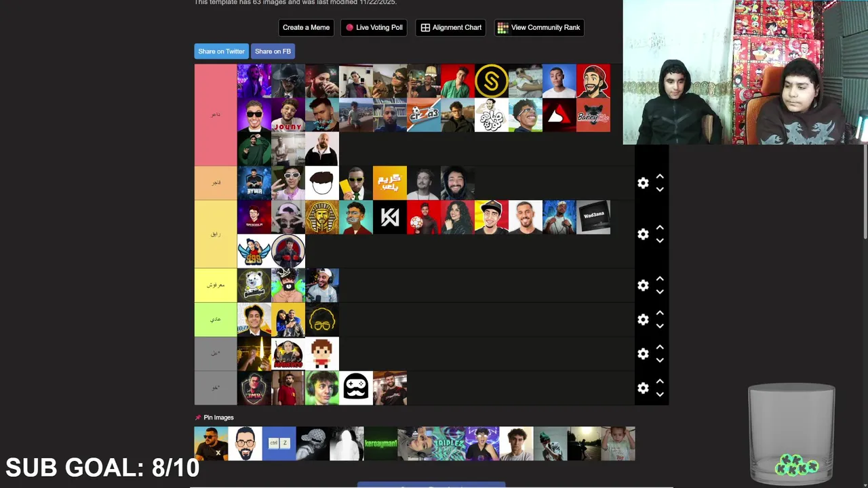Open settings gear for the row containing Wad3ana
868x488 pixels.
click(x=643, y=234)
